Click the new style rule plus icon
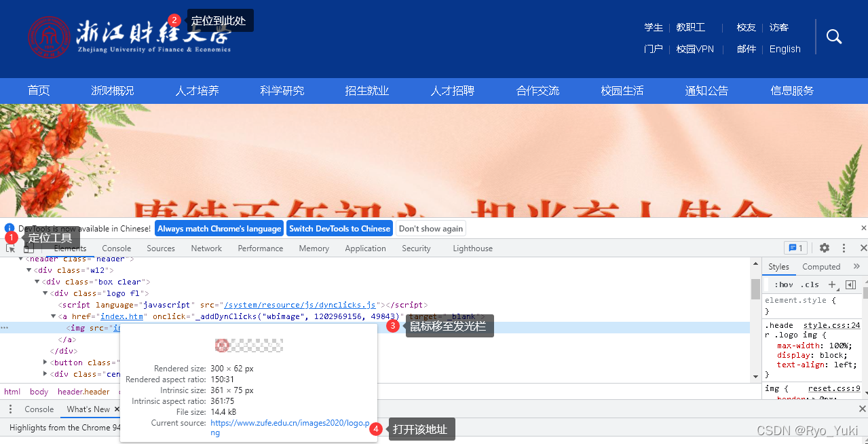 point(832,284)
